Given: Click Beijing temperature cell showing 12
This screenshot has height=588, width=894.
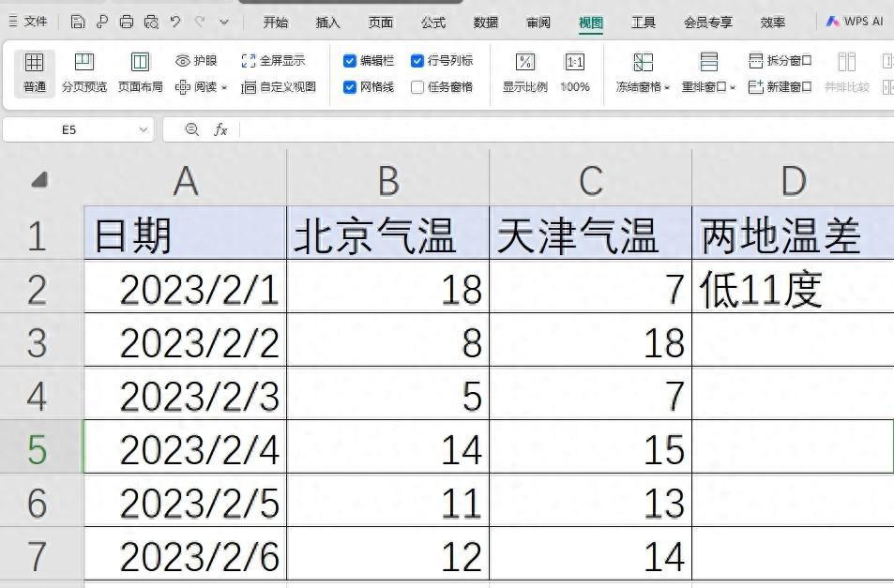Looking at the screenshot, I should [388, 553].
